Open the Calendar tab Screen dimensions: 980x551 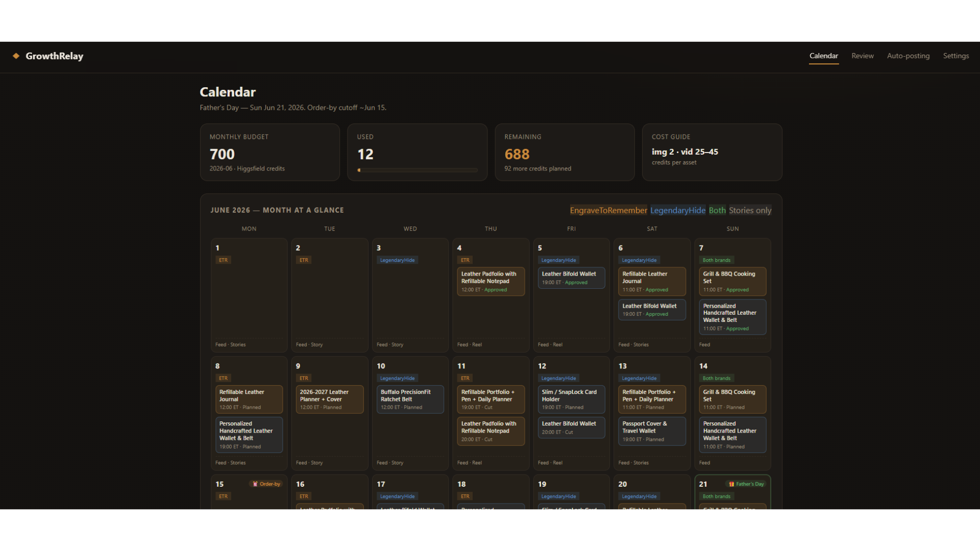tap(824, 56)
